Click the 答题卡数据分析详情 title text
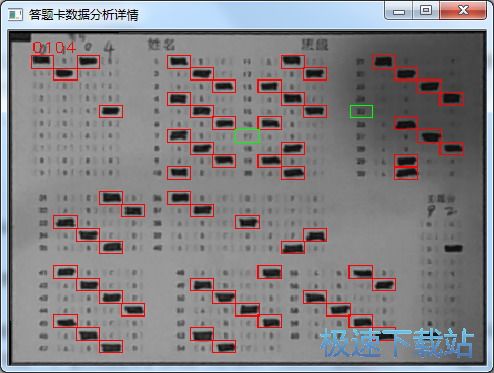The width and height of the screenshot is (494, 373). (83, 15)
